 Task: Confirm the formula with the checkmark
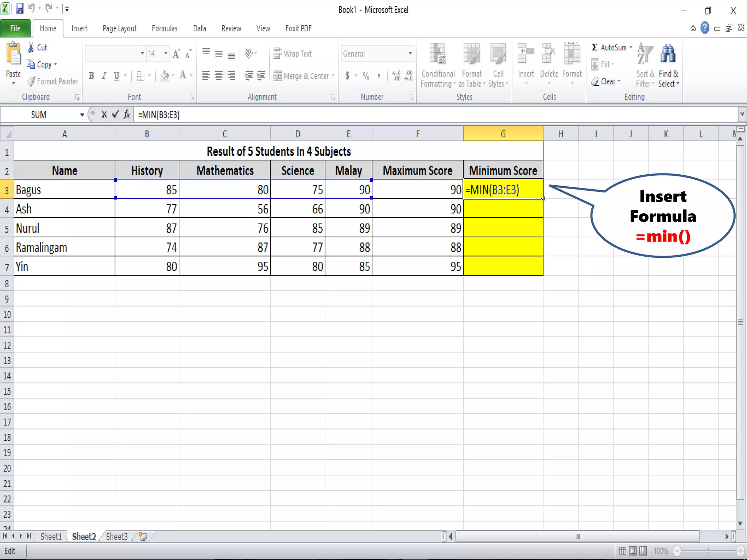(115, 115)
